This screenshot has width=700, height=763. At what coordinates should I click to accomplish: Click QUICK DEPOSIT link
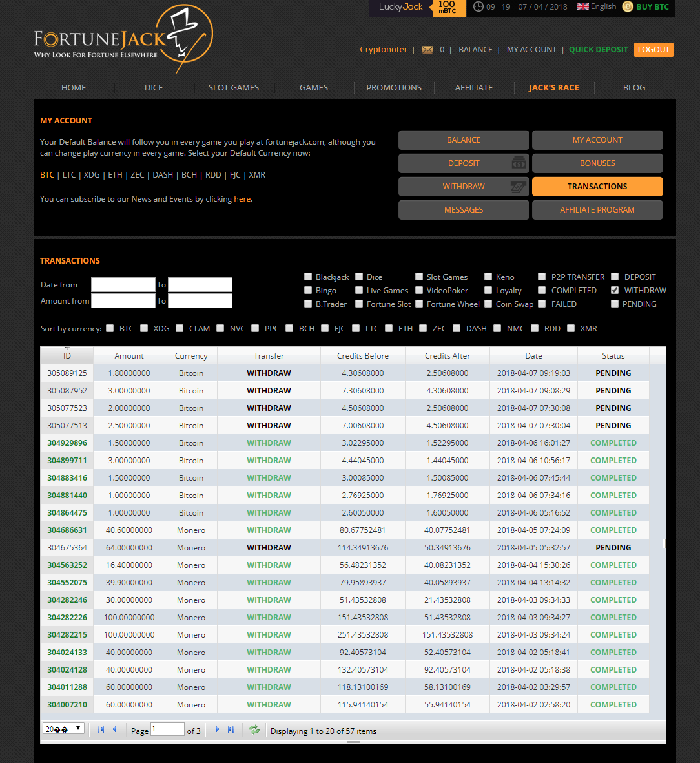coord(599,50)
